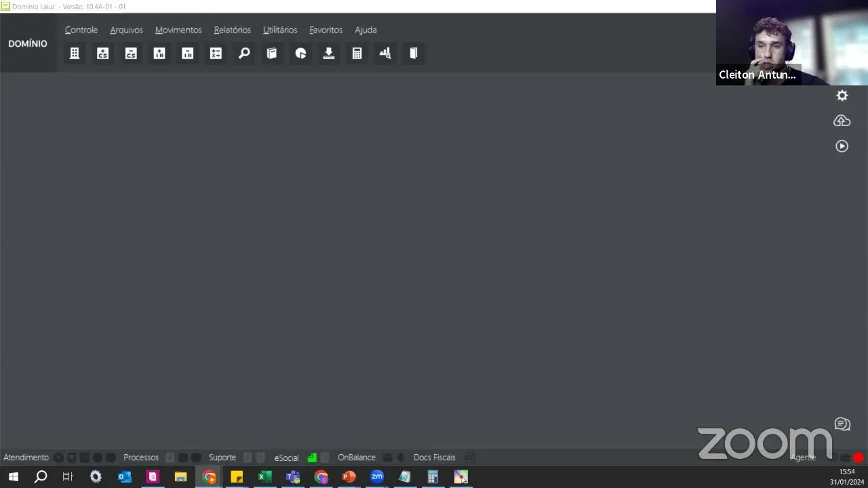Click the download import arrow icon
The width and height of the screenshot is (868, 488).
[329, 54]
